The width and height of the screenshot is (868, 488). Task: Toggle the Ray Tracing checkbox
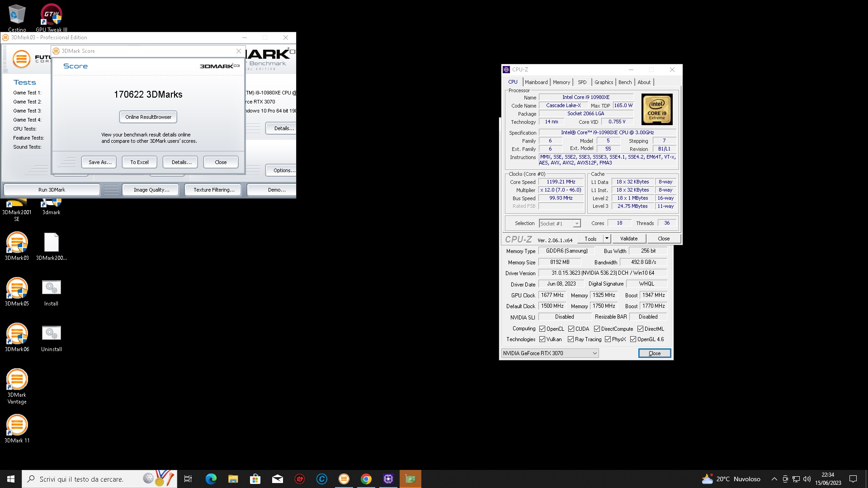tap(571, 339)
